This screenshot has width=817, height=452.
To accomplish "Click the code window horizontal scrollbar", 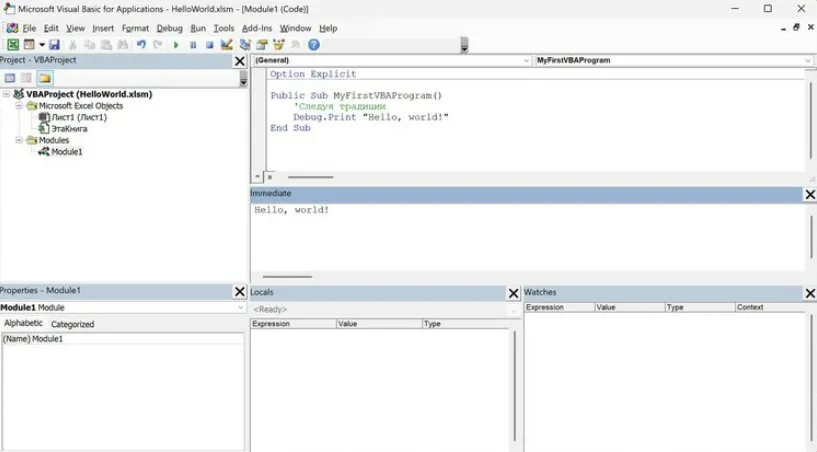I will pyautogui.click(x=311, y=177).
